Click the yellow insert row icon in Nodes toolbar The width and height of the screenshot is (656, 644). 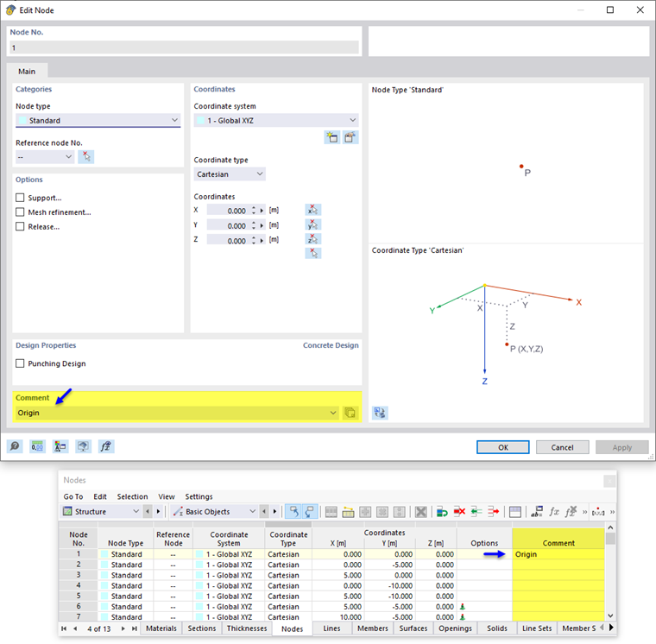click(x=348, y=512)
